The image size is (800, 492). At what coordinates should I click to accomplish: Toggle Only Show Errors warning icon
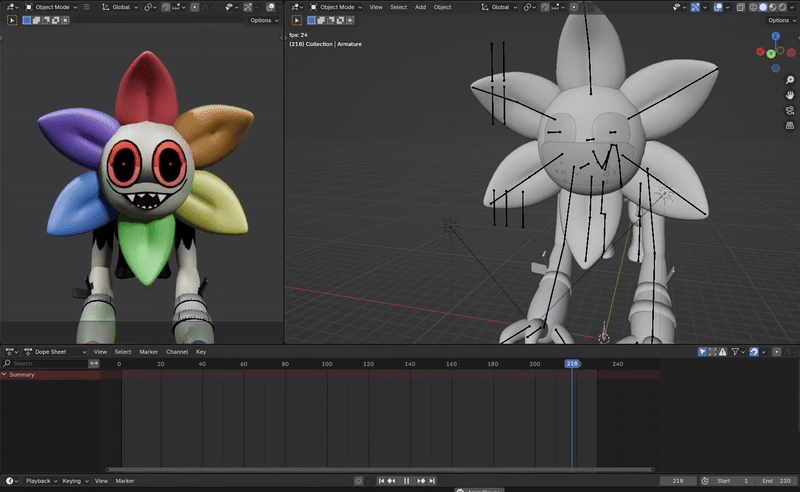tap(722, 352)
